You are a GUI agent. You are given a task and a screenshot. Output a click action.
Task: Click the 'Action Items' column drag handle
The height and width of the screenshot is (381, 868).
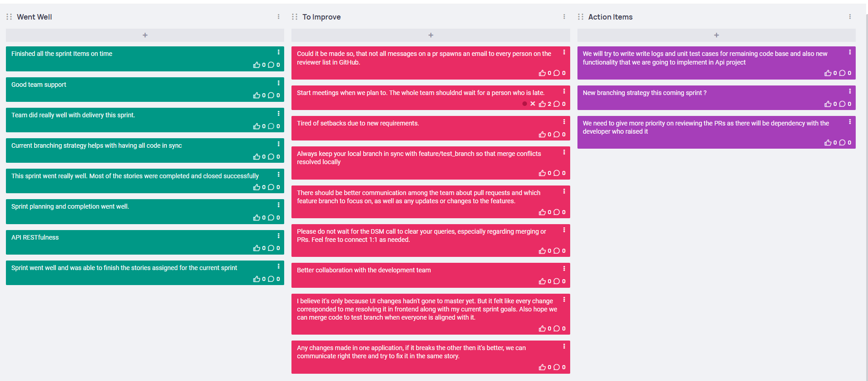[x=581, y=17]
